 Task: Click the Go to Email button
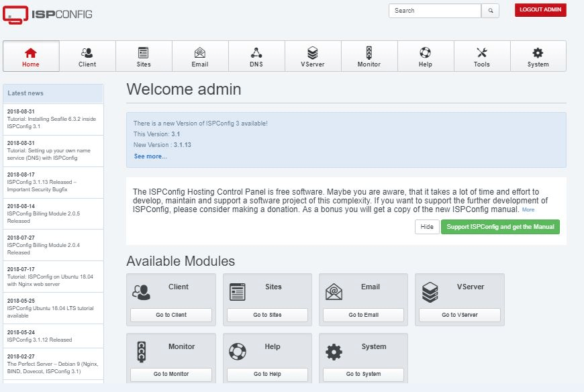364,315
